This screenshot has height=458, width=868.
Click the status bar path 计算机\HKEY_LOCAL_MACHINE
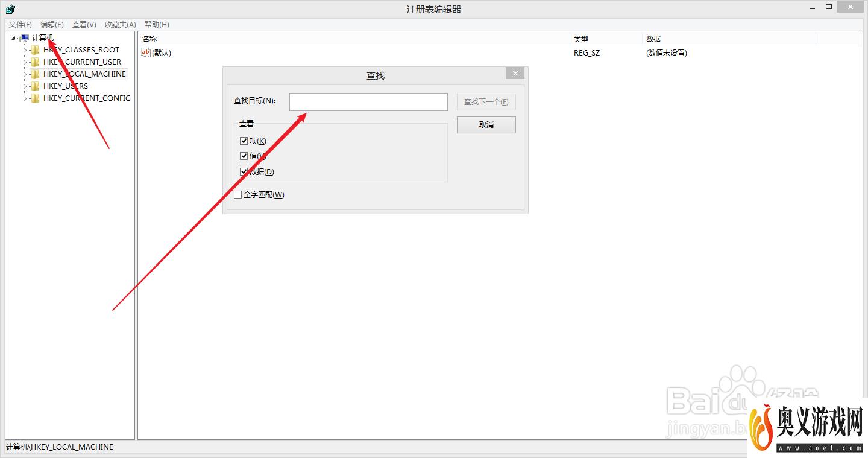(60, 447)
